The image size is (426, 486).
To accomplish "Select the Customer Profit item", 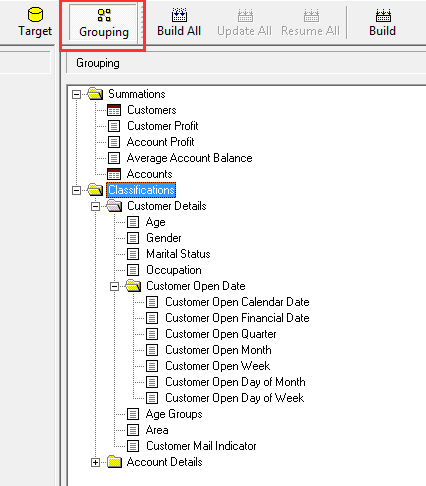I will pos(163,126).
